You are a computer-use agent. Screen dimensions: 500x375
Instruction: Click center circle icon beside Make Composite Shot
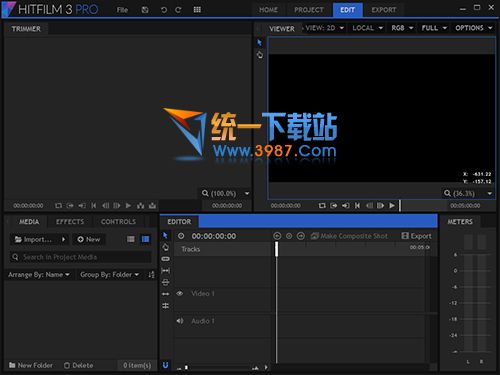[289, 236]
